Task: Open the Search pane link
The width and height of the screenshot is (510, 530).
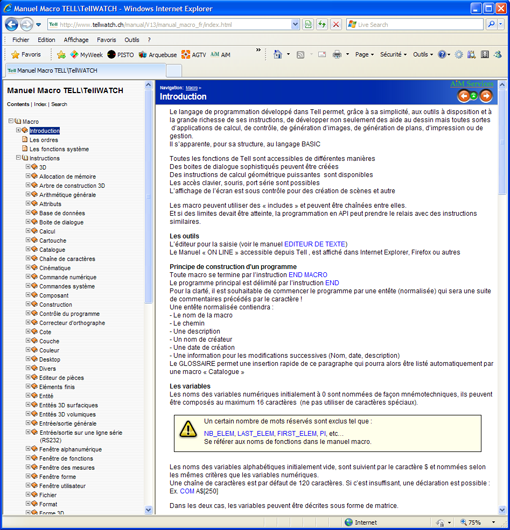Action: [59, 104]
